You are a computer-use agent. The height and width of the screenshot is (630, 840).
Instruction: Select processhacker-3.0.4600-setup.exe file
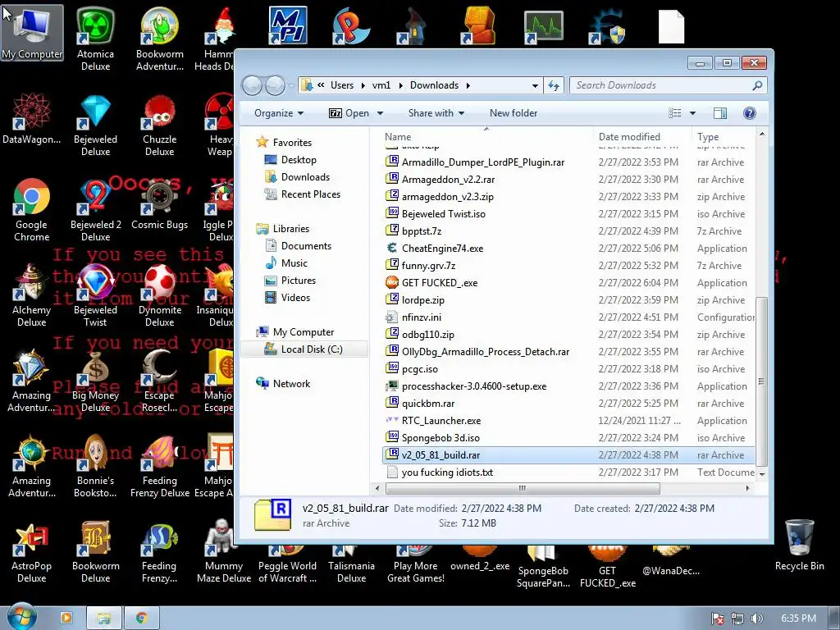point(474,386)
